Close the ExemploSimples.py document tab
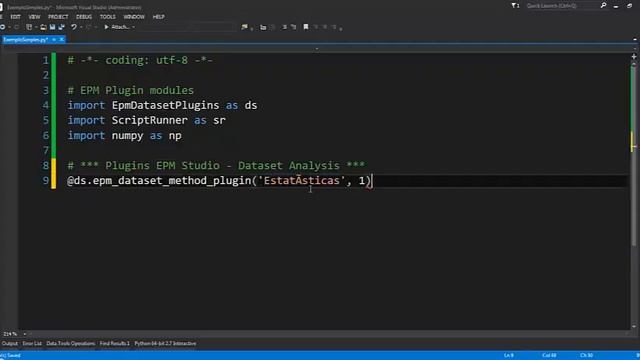This screenshot has width=640, height=360. point(62,40)
